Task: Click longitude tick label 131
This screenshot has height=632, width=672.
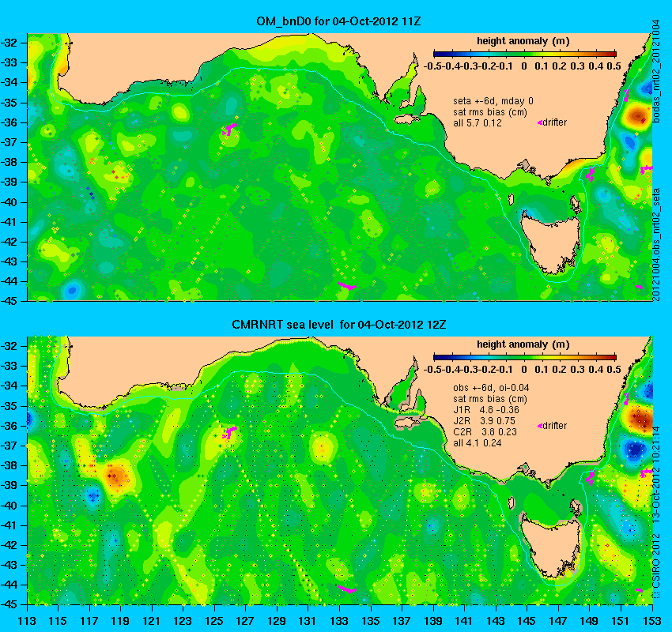Action: (x=308, y=621)
